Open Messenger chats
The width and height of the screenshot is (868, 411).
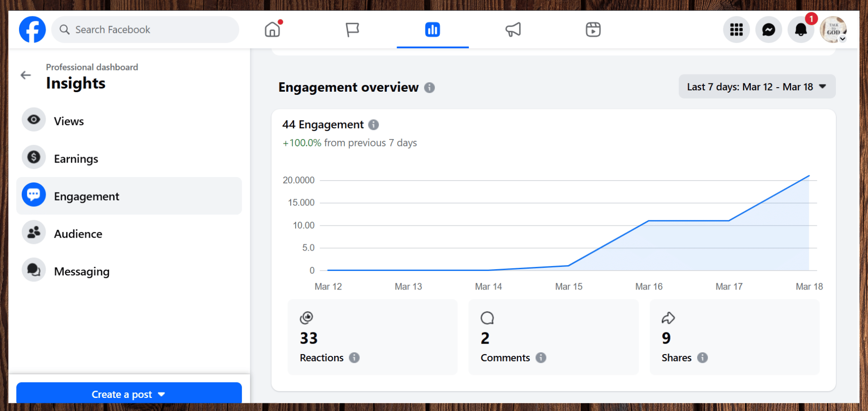pos(769,30)
